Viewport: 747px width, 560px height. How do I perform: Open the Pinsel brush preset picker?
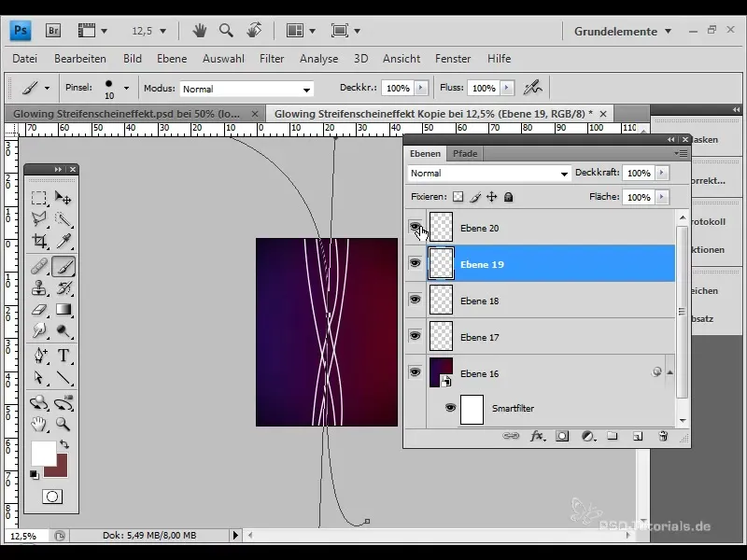click(126, 88)
